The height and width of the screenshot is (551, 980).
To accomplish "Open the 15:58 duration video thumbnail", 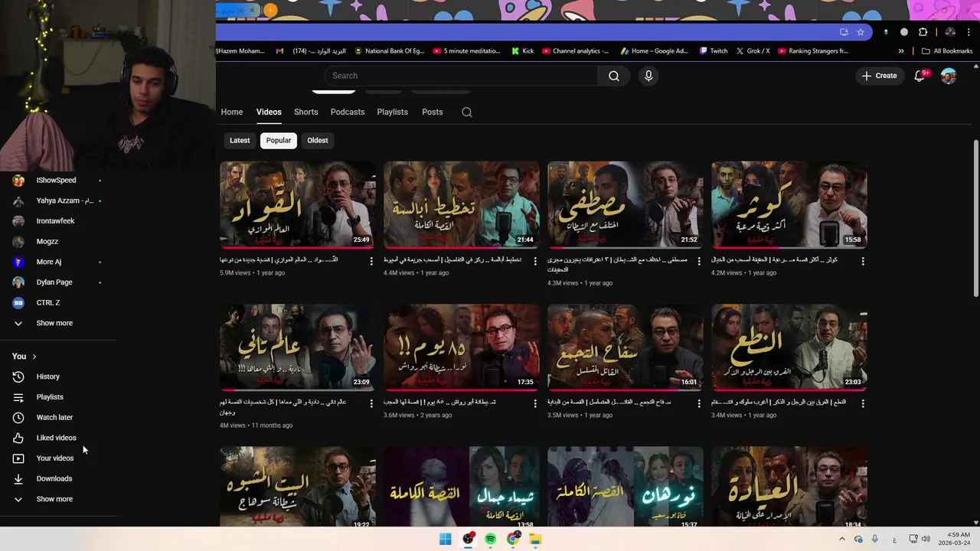I will point(789,204).
